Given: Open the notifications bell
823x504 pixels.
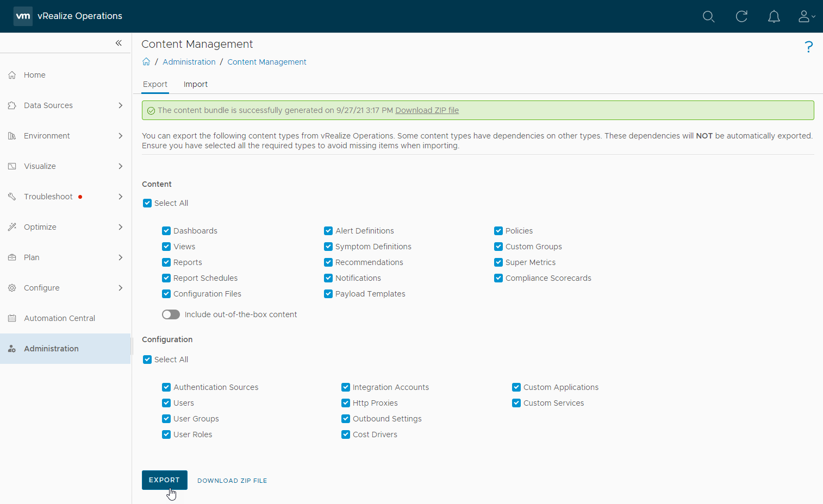Looking at the screenshot, I should [x=774, y=16].
